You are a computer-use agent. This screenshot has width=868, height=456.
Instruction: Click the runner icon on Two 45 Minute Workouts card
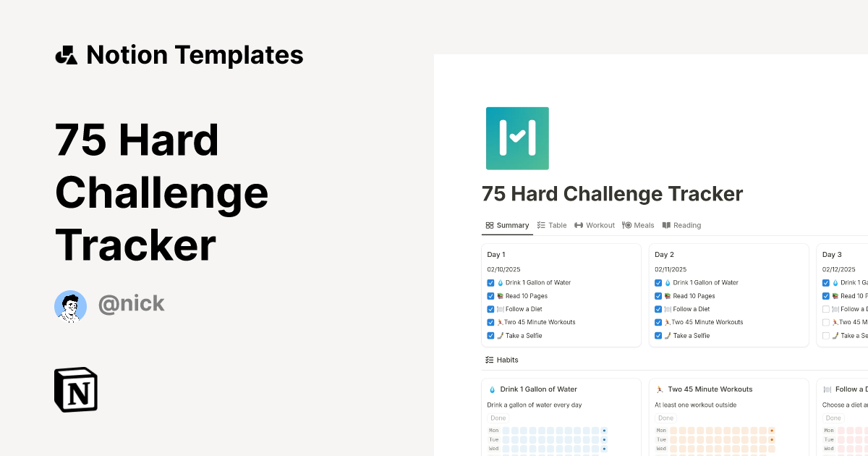[660, 389]
